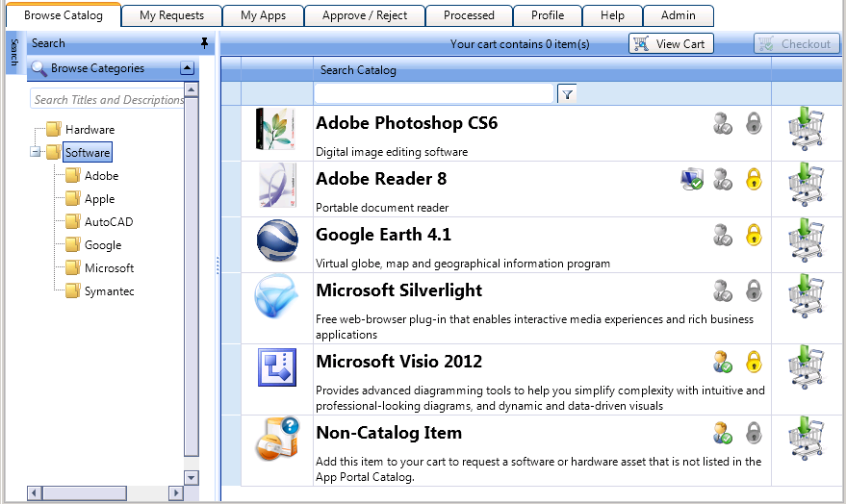Add Microsoft Silverlight to cart

tap(807, 296)
